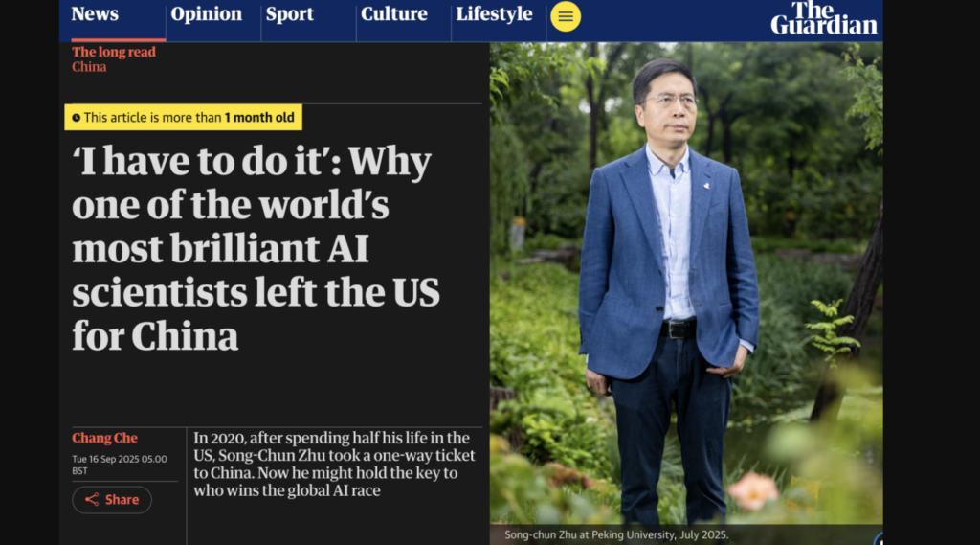Click the partially visible blue circle icon
Viewport: 980px width, 545px height.
tap(879, 538)
